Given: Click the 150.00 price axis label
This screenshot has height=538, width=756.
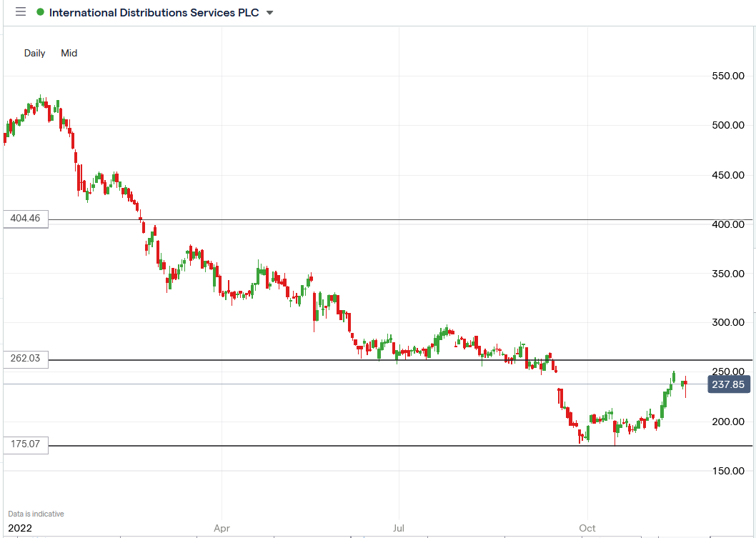Looking at the screenshot, I should (728, 471).
